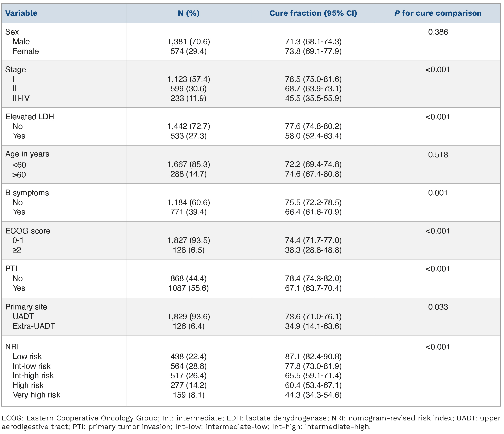Select the Age in years heading
Screen dimensions: 504x434
27,154
